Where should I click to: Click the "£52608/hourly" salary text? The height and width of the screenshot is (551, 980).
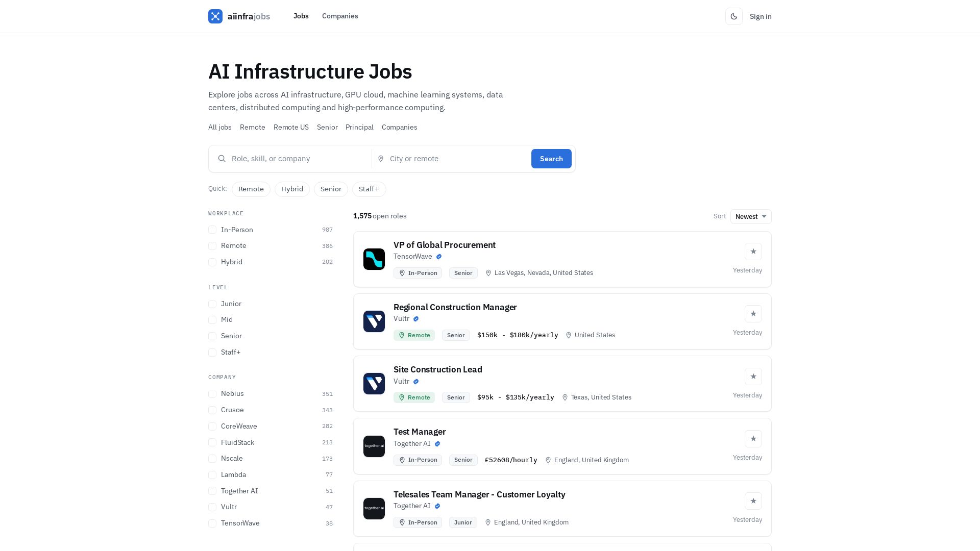[511, 460]
